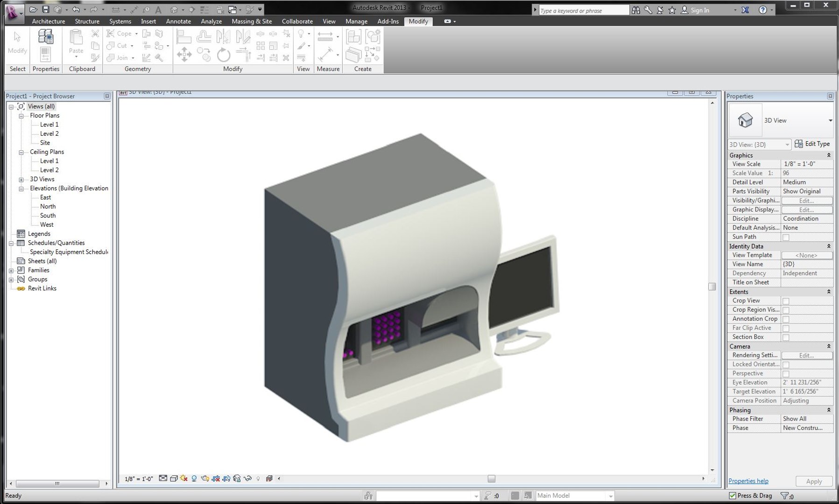Click the Open file icon in quick access toolbar
This screenshot has width=839, height=504.
point(33,9)
